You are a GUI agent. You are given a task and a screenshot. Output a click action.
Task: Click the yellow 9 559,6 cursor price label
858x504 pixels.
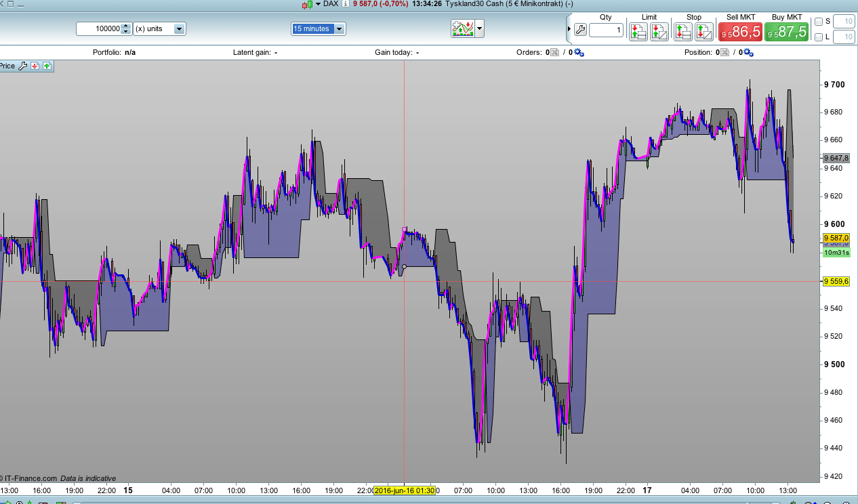tap(836, 281)
